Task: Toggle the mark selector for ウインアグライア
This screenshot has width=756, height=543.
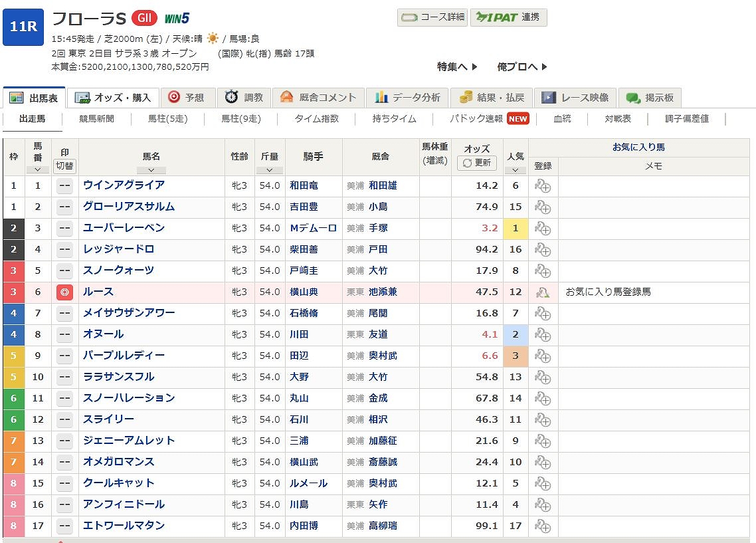Action: (x=64, y=186)
